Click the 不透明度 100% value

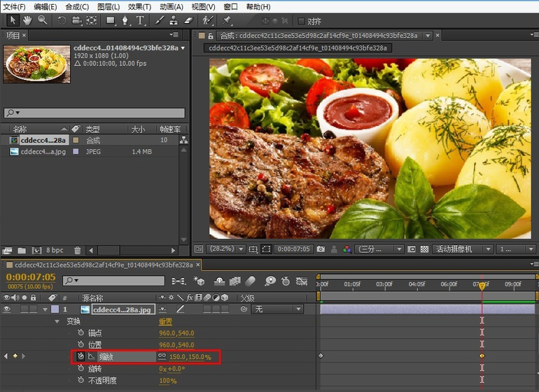point(167,381)
